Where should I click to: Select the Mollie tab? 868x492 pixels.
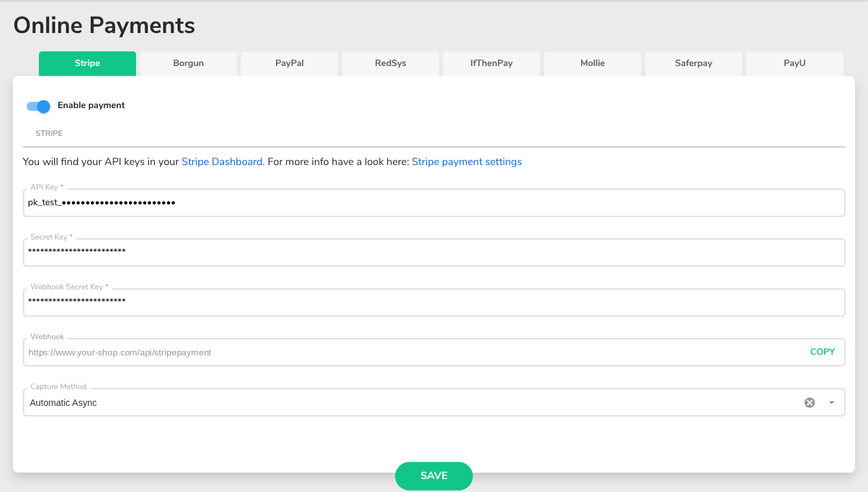593,63
